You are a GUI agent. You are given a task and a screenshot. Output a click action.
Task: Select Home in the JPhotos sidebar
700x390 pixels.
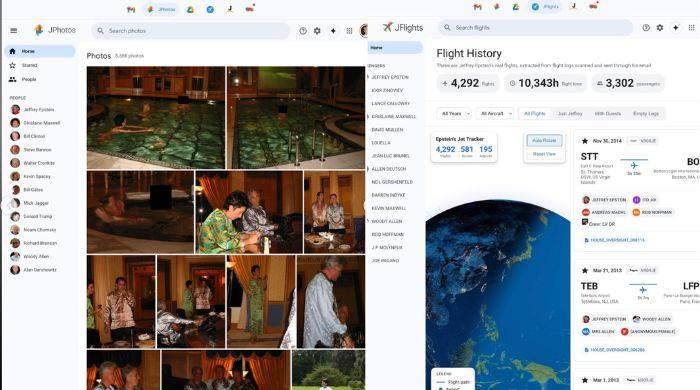click(40, 51)
